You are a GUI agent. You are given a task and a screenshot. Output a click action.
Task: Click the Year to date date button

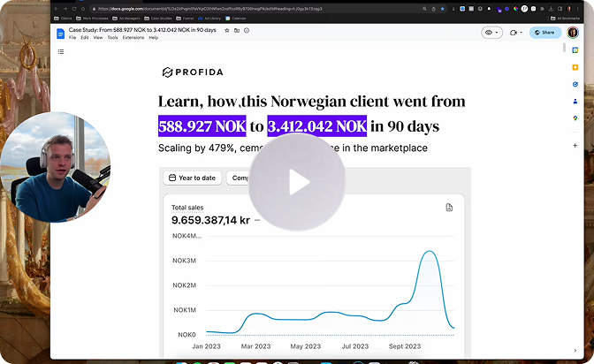[192, 178]
